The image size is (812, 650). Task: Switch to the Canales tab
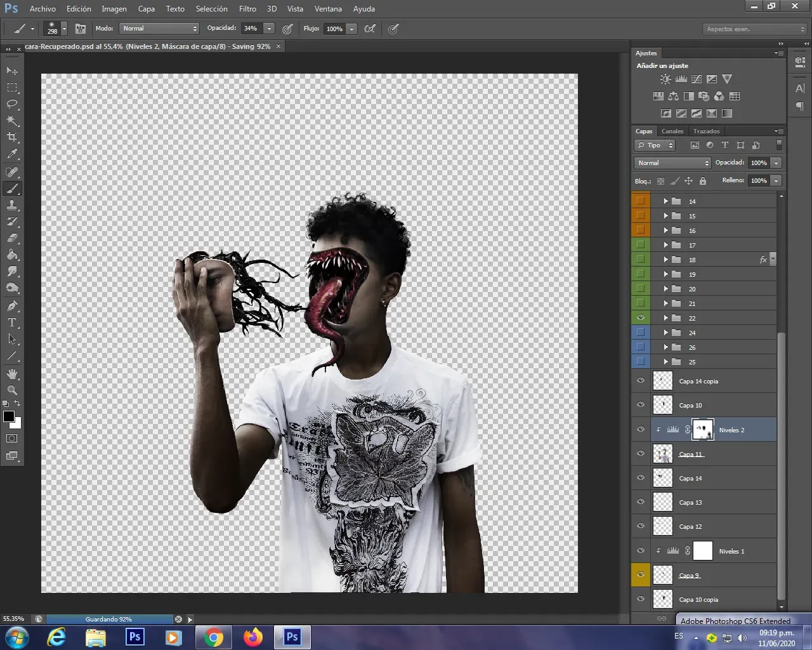[x=672, y=131]
